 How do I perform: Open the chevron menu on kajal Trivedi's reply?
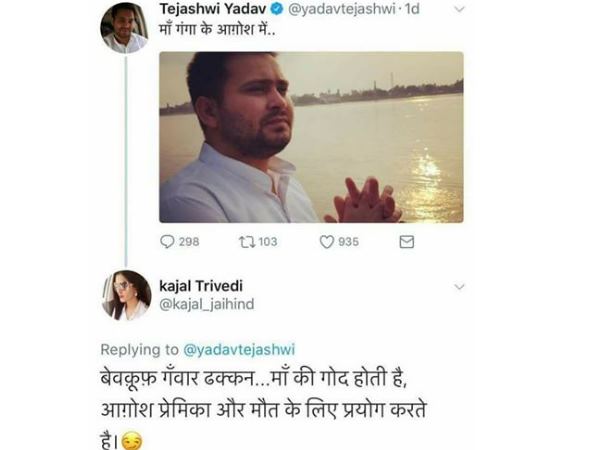pos(459,287)
